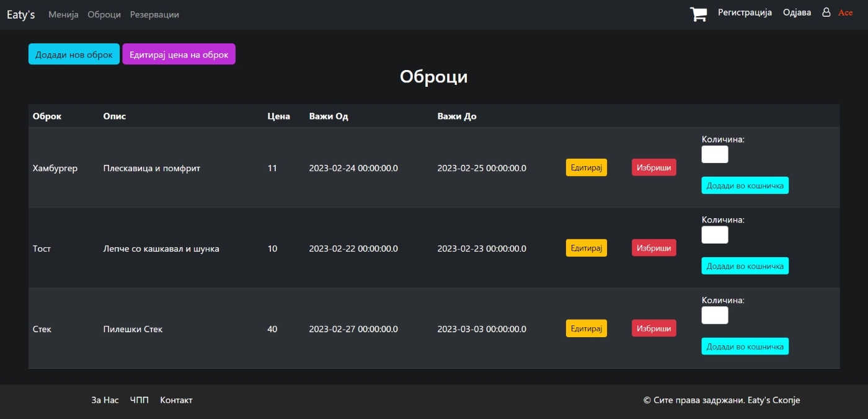Open the Контакт footer link
The height and width of the screenshot is (419, 868).
click(176, 400)
